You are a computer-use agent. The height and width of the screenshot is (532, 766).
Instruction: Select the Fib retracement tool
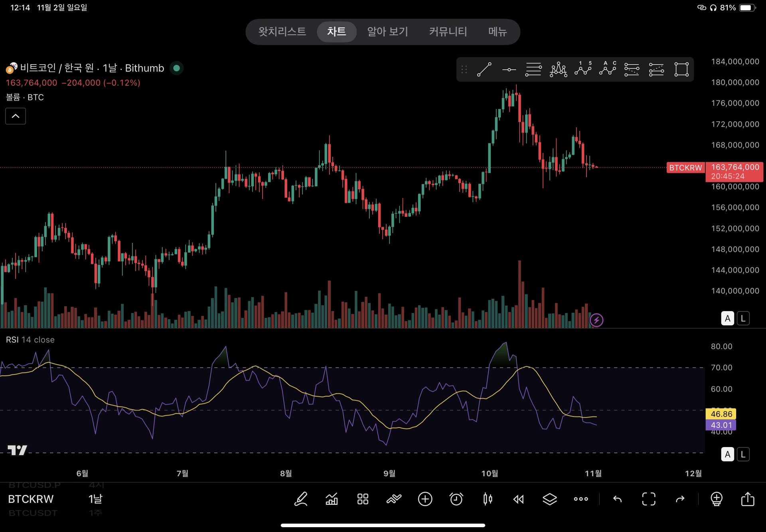533,69
